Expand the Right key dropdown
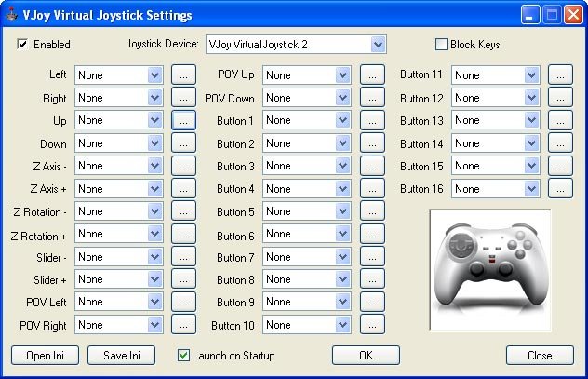The image size is (588, 379). tap(119, 98)
